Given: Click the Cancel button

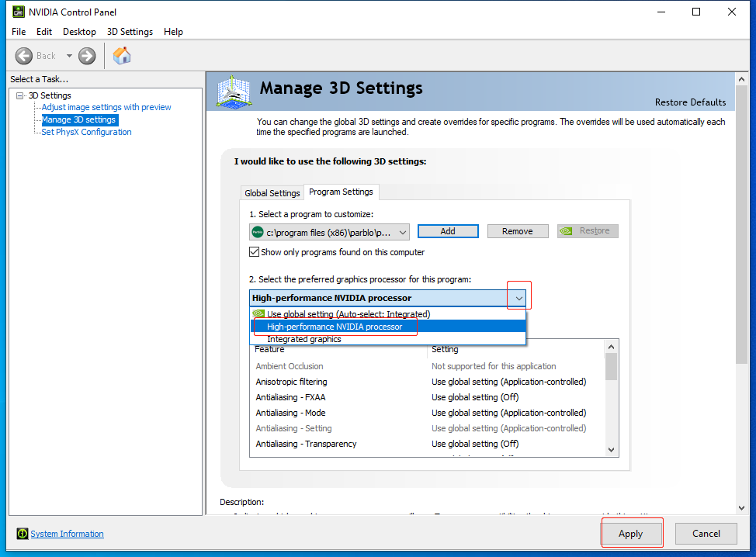Looking at the screenshot, I should point(706,534).
